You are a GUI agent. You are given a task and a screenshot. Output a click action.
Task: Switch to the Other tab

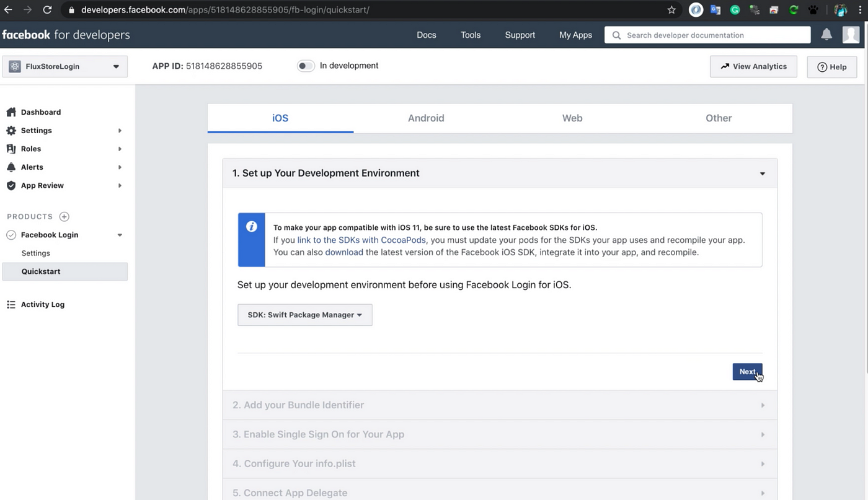click(x=719, y=118)
